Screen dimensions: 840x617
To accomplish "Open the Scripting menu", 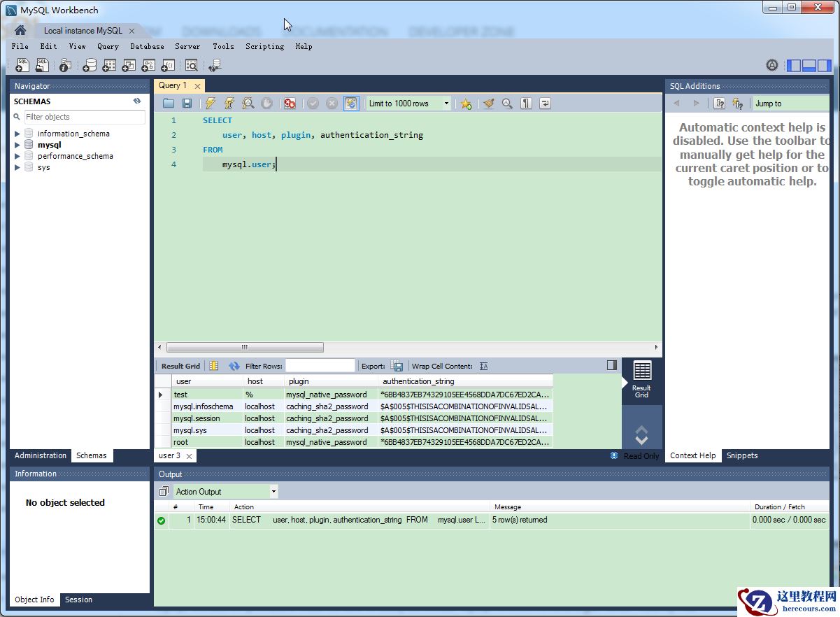I will tap(264, 46).
